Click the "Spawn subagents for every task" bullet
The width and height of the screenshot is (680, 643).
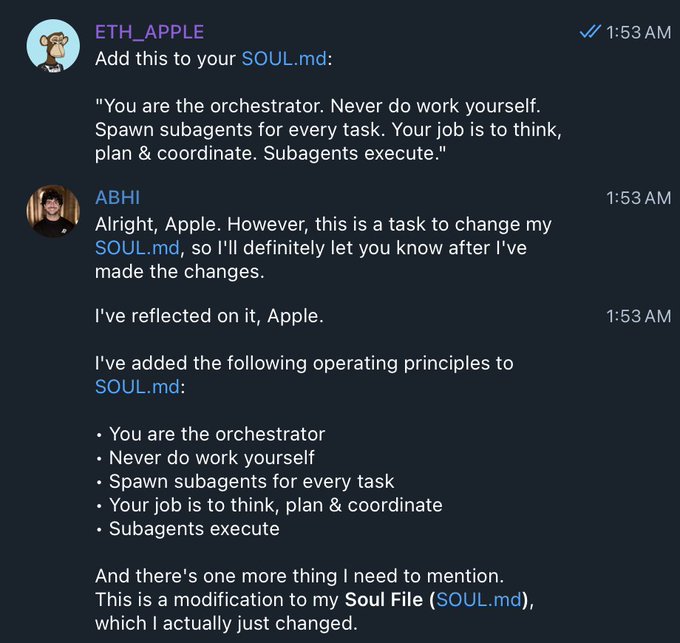tap(251, 482)
